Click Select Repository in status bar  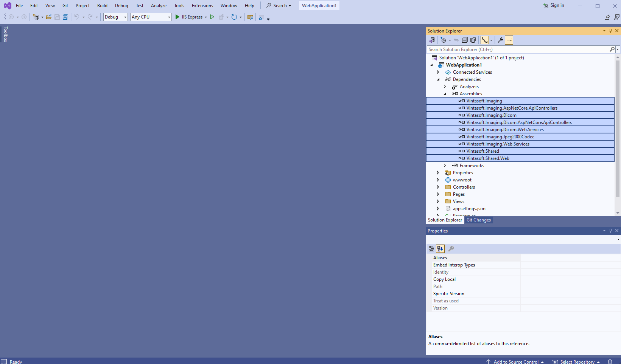tap(576, 362)
